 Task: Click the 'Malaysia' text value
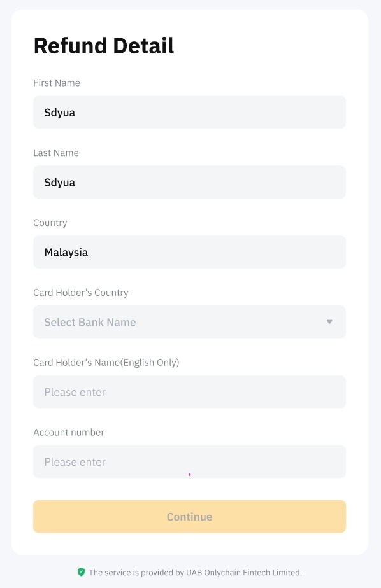click(x=66, y=253)
